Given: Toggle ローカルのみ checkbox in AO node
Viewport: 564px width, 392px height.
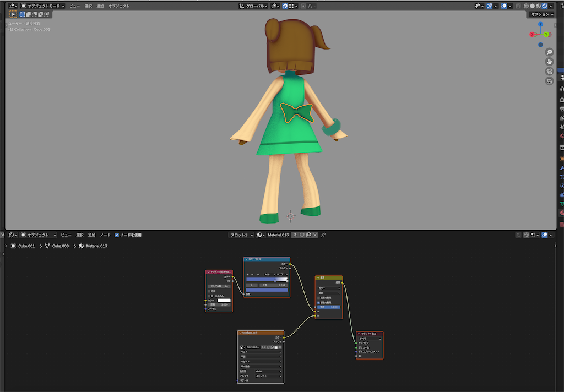Looking at the screenshot, I should click(x=209, y=296).
